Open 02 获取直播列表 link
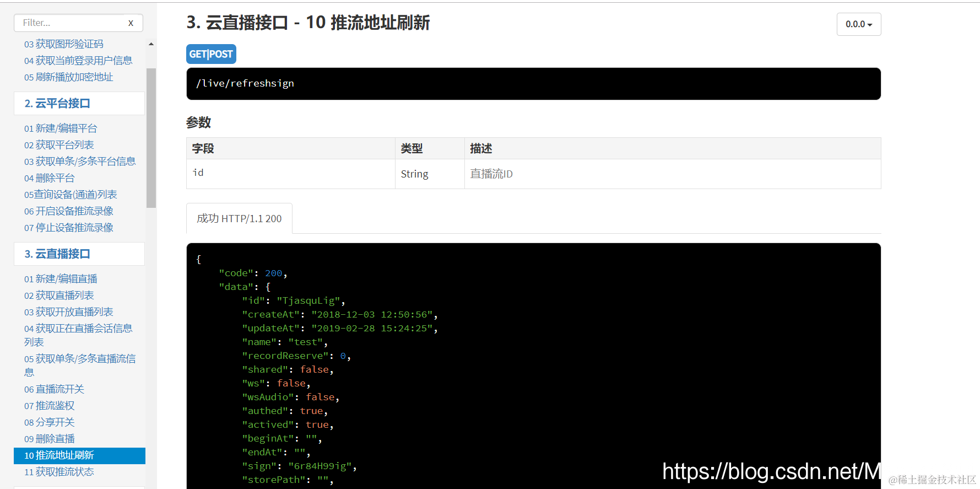This screenshot has width=980, height=489. 59,295
